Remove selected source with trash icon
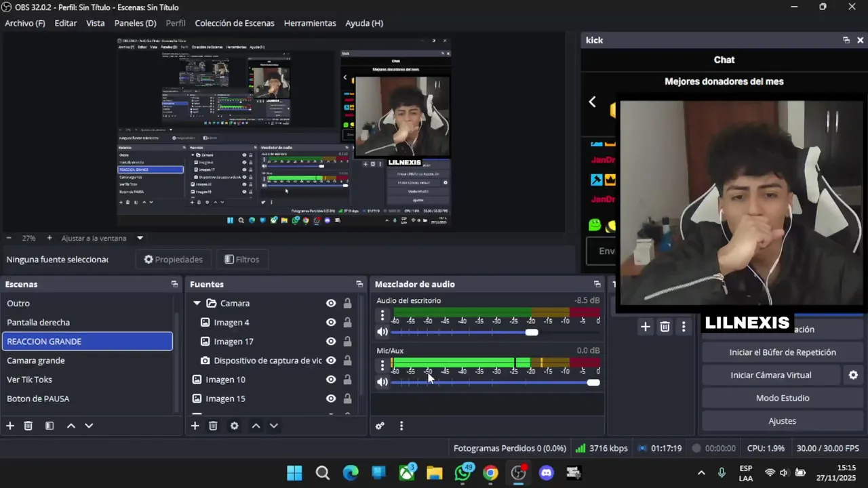The width and height of the screenshot is (868, 488). pos(213,426)
